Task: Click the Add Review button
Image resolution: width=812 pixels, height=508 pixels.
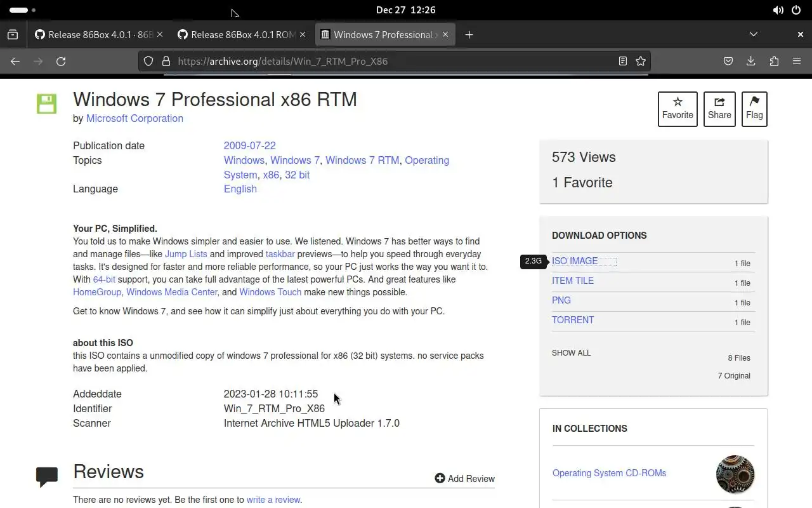Action: tap(464, 479)
